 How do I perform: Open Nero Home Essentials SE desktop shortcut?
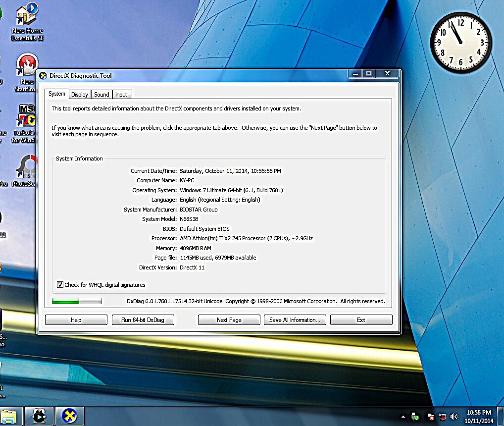pyautogui.click(x=27, y=22)
